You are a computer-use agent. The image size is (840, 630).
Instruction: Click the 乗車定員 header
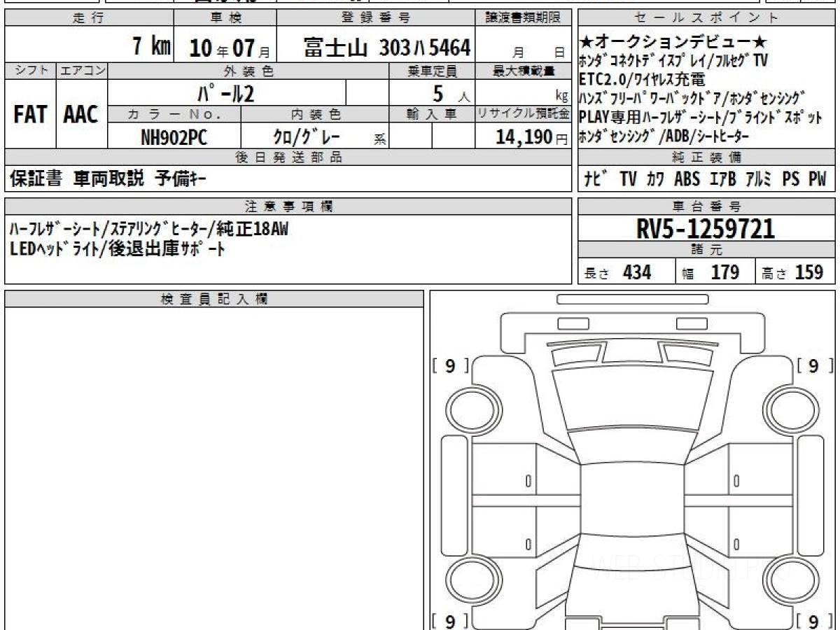[x=433, y=71]
